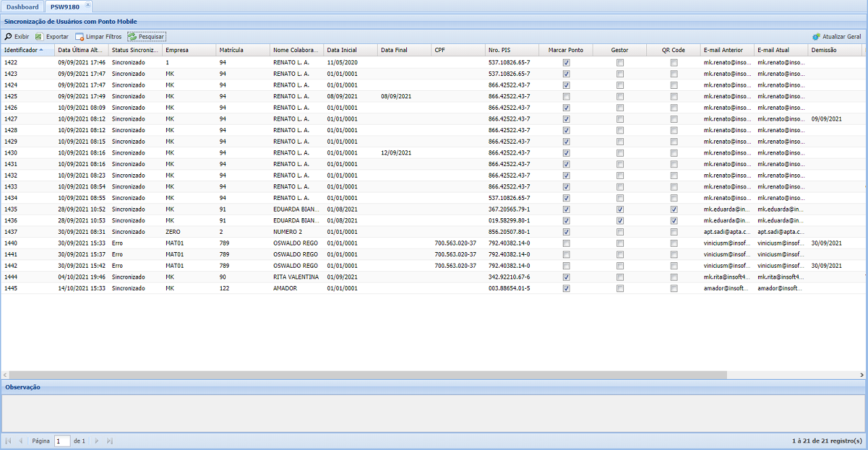Click the CPF column header
The height and width of the screenshot is (450, 868).
[x=458, y=50]
